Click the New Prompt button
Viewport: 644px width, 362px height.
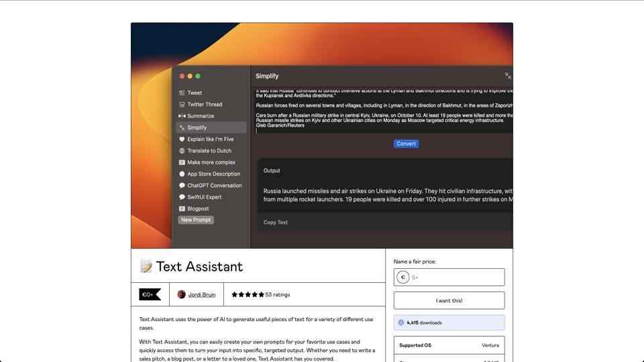point(196,220)
